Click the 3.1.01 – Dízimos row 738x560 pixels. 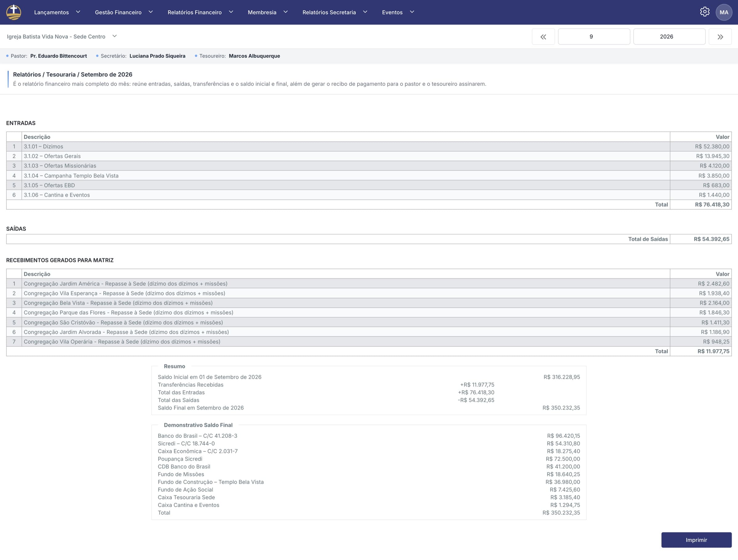(369, 146)
